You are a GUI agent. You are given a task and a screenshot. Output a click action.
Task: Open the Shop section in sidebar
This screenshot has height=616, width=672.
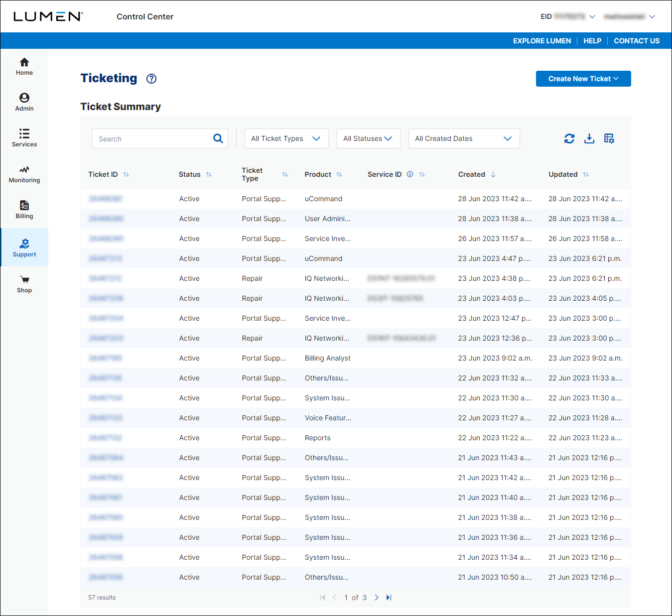pyautogui.click(x=24, y=284)
